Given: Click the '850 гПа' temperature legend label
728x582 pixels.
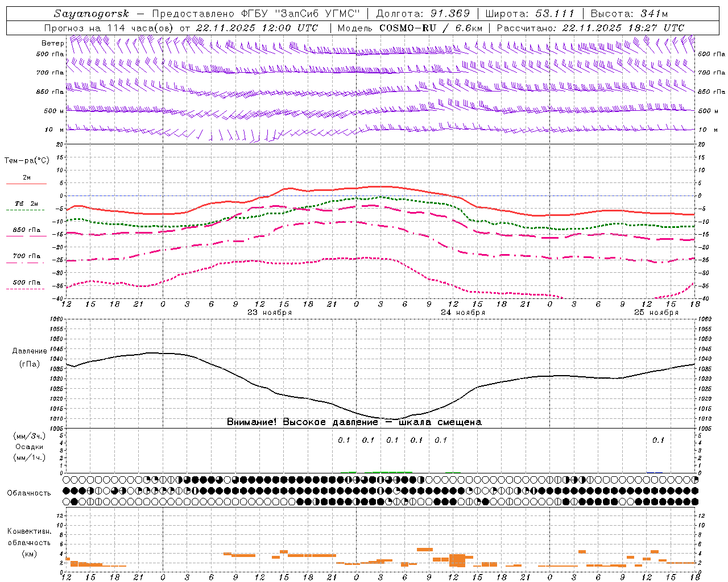Looking at the screenshot, I should pos(27,230).
